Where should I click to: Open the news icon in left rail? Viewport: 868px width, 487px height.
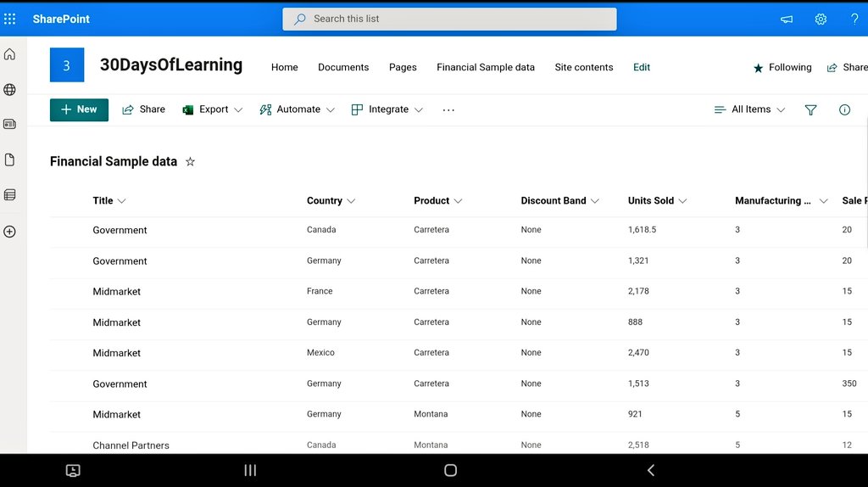[x=9, y=124]
